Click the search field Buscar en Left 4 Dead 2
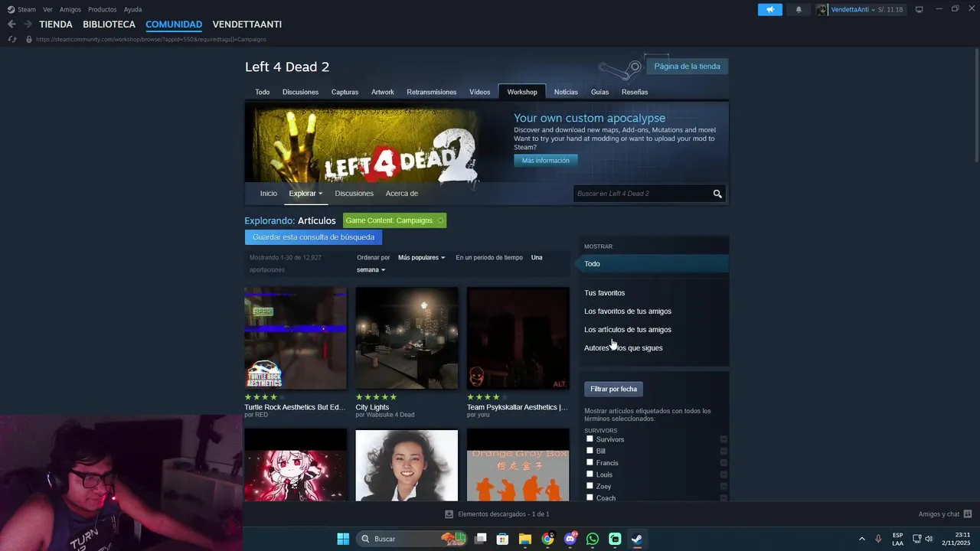The width and height of the screenshot is (980, 551). 642,194
